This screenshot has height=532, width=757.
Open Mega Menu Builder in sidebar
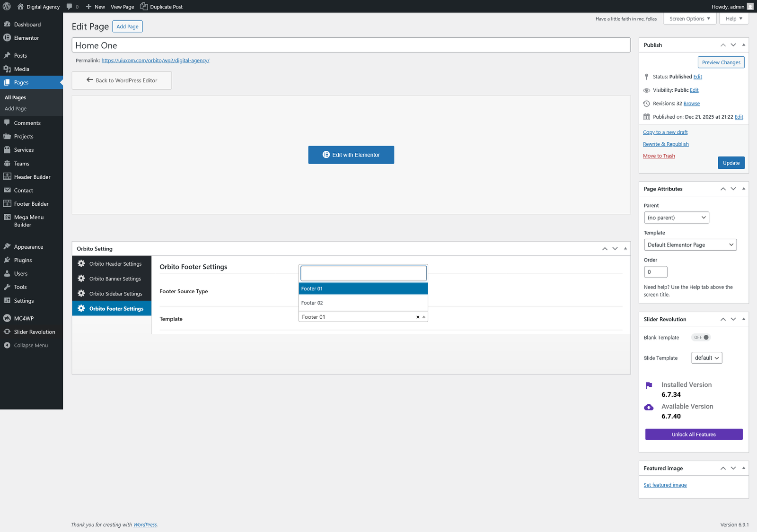[x=28, y=221]
